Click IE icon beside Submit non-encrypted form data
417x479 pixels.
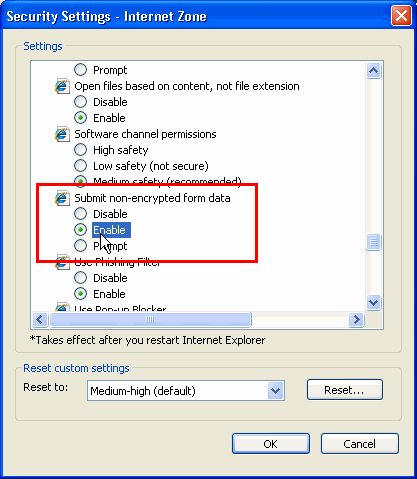(62, 198)
